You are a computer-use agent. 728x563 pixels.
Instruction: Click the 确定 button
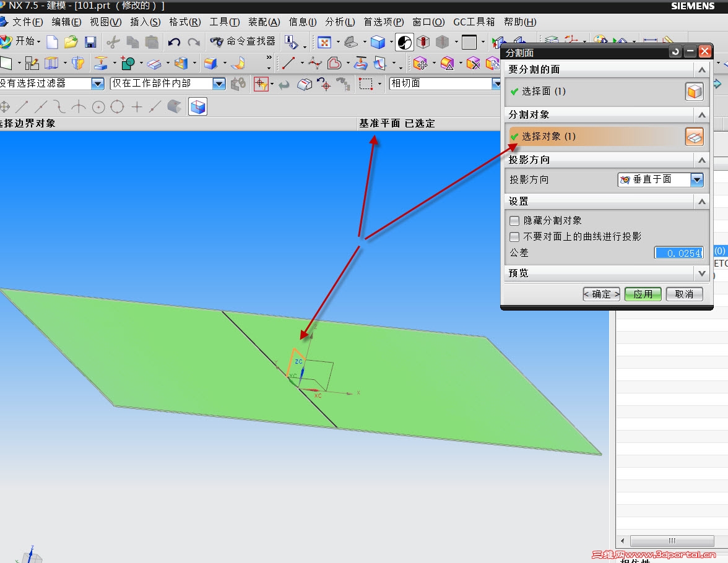601,294
